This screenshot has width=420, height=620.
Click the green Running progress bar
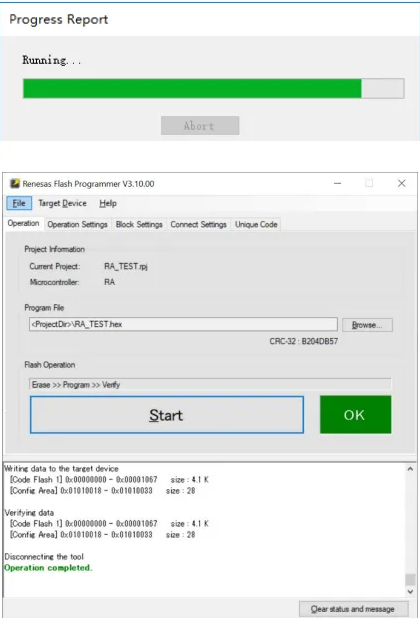tap(214, 89)
